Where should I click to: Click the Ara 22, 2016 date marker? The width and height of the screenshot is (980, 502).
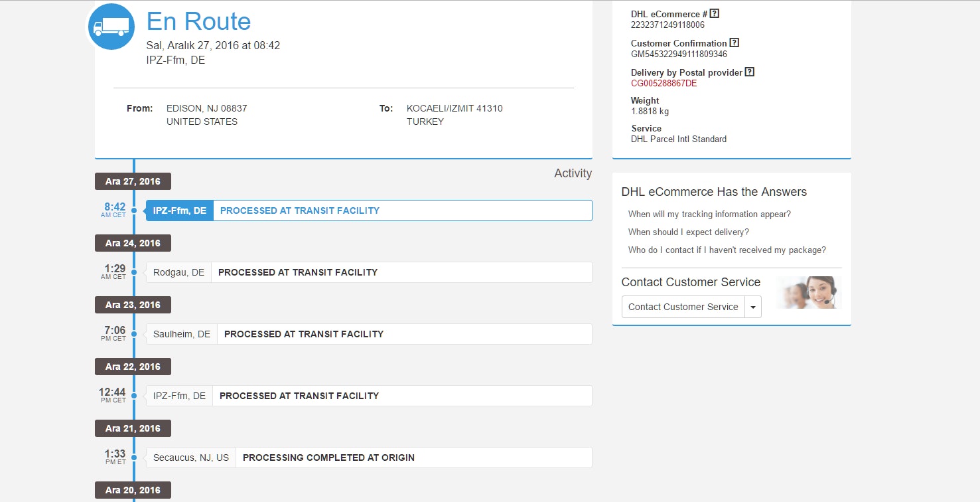click(x=133, y=367)
